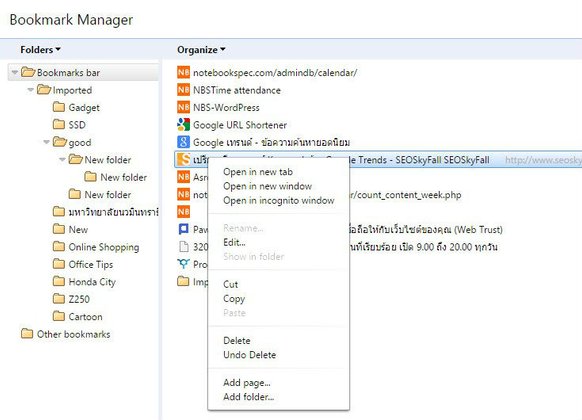582x420 pixels.
Task: Collapse the New folder arrow under good
Action: coord(62,159)
